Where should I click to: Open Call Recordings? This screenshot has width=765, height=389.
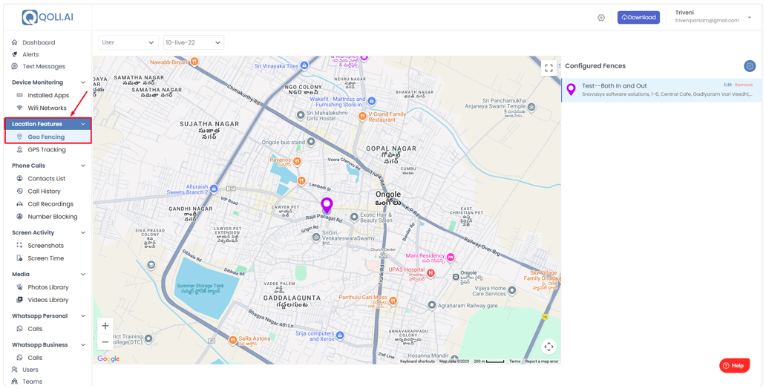50,204
